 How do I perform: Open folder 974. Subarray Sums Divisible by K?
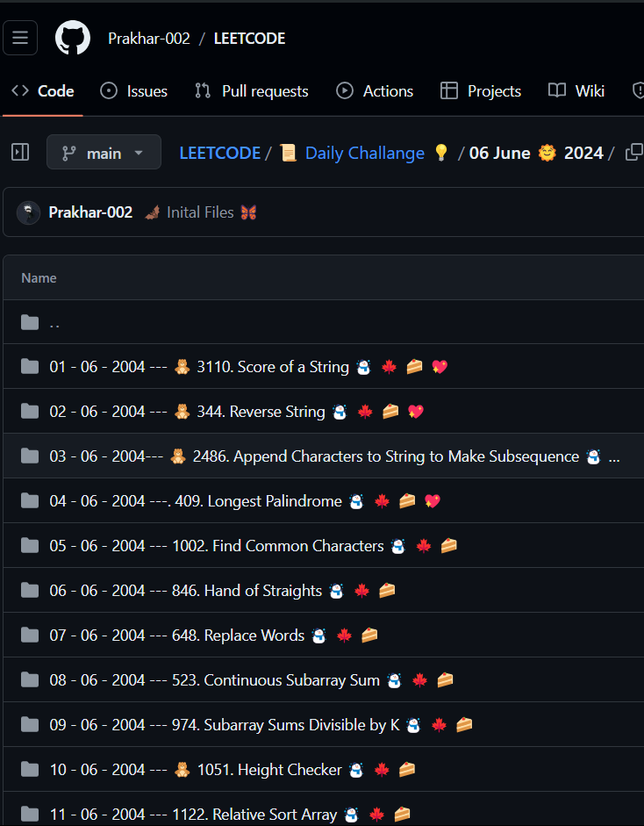(261, 725)
